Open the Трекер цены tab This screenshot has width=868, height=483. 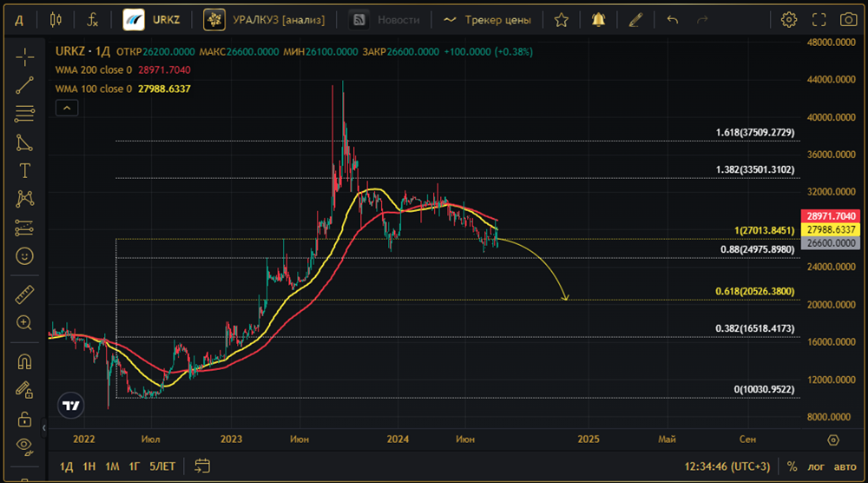click(487, 19)
